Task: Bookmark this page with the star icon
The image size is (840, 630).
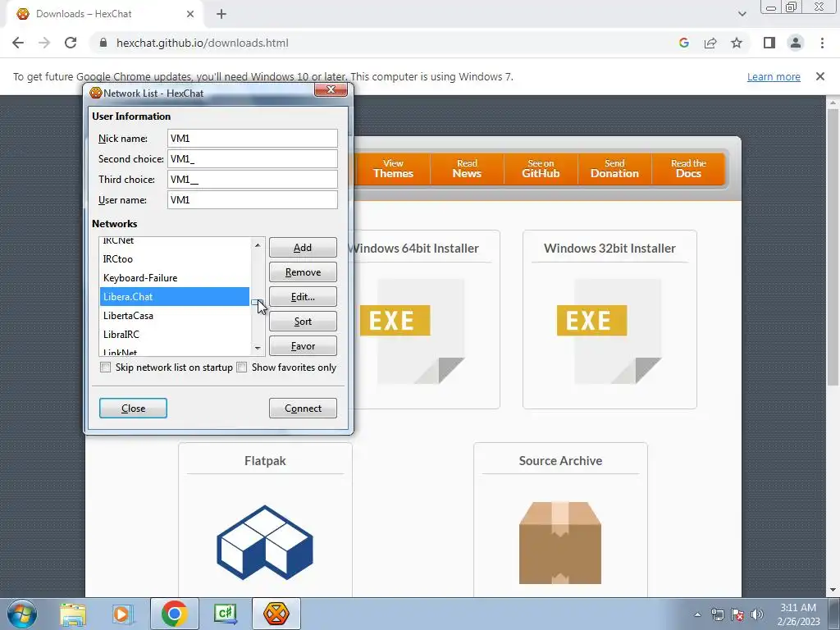Action: (737, 43)
